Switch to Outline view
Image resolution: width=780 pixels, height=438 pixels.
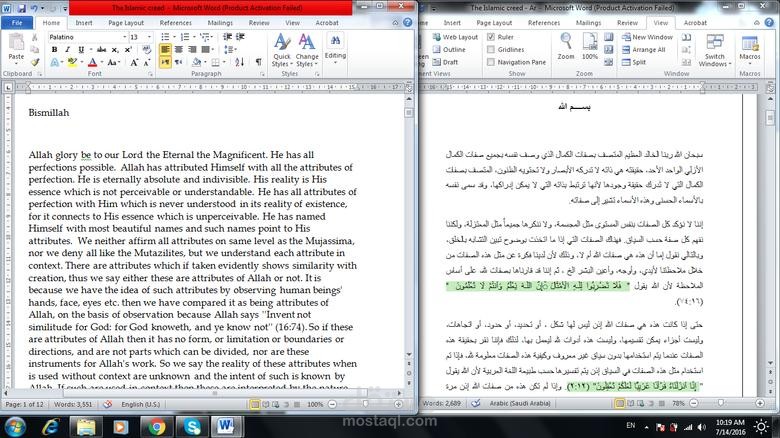coord(449,49)
